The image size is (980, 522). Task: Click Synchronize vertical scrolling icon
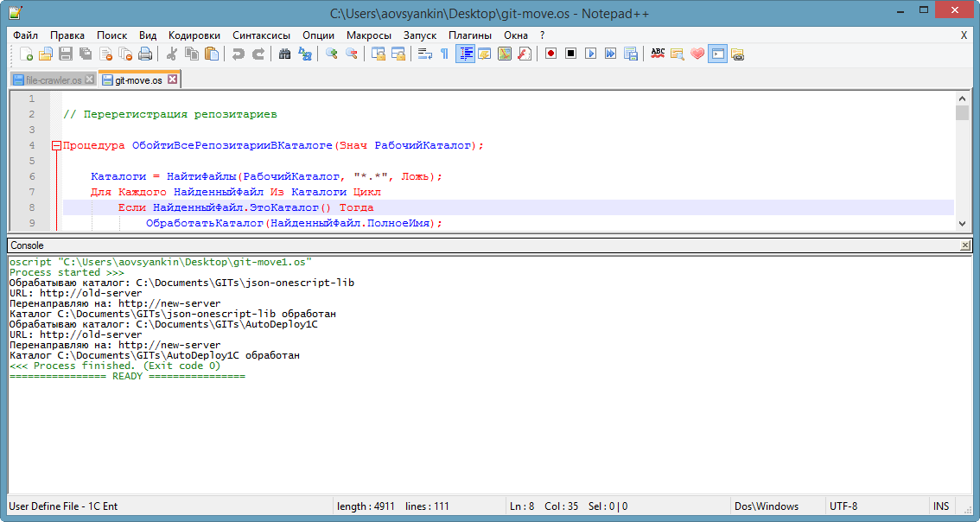coord(379,54)
